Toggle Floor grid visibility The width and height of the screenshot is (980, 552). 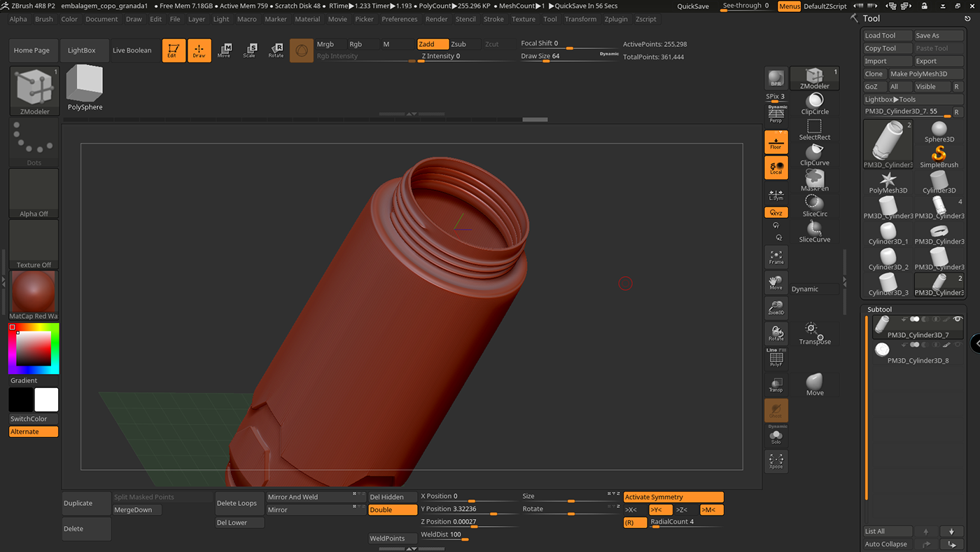776,142
